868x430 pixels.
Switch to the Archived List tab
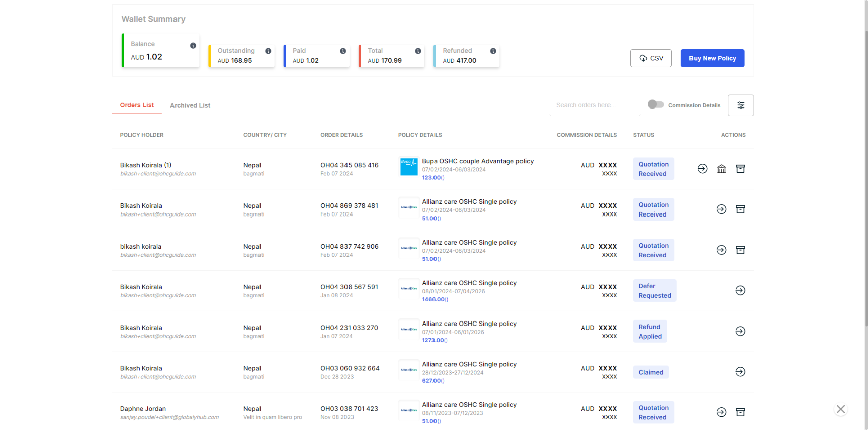190,106
